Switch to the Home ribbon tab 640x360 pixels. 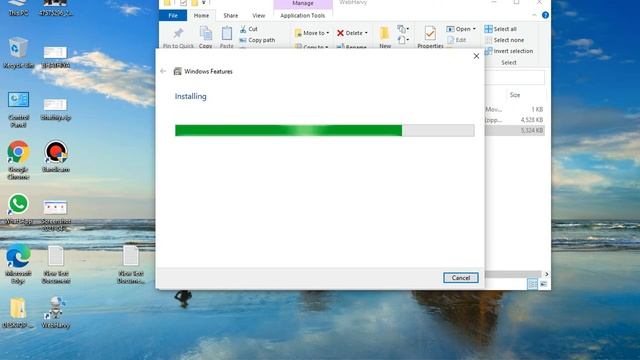(x=201, y=16)
